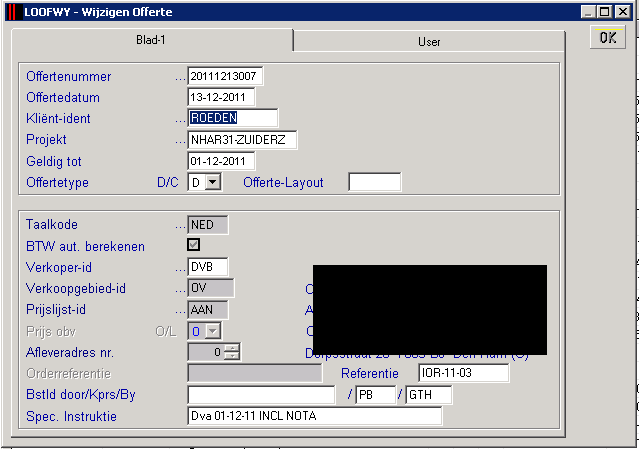Click the Offertenummer label

click(68, 77)
